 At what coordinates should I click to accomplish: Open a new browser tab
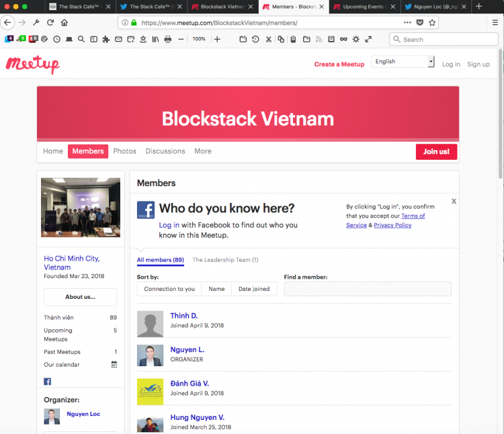pyautogui.click(x=478, y=7)
